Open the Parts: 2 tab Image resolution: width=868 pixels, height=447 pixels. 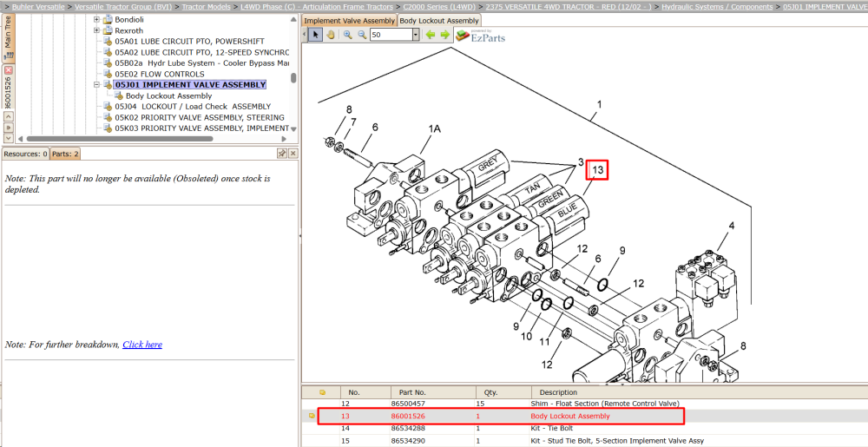pyautogui.click(x=65, y=154)
